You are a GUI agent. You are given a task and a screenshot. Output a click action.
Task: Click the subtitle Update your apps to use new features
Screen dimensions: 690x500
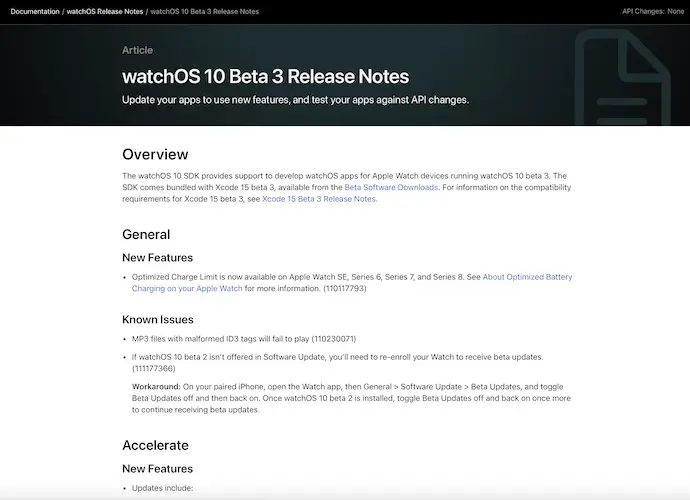tap(295, 100)
